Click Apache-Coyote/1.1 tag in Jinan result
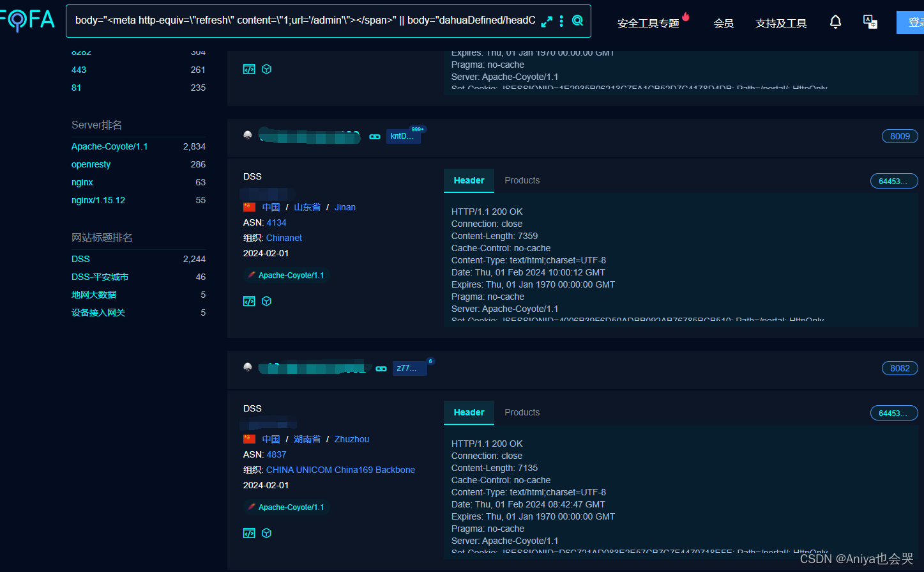The image size is (924, 572). click(285, 275)
